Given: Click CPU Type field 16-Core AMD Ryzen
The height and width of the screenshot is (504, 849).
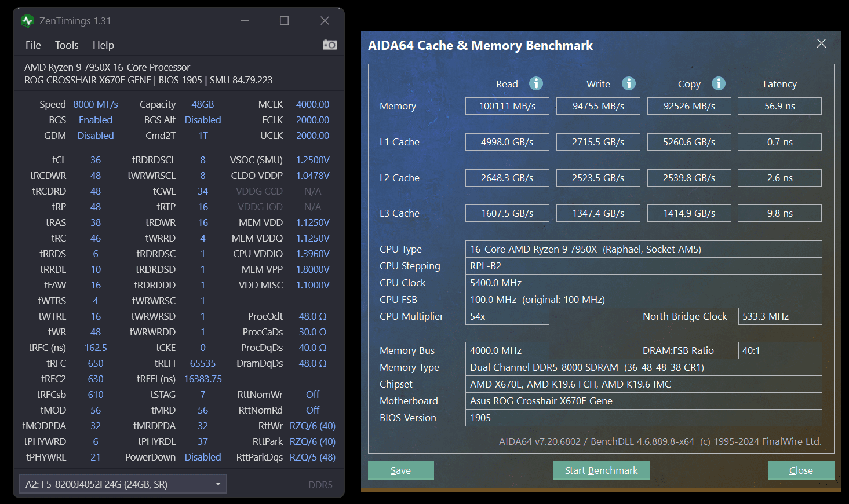Looking at the screenshot, I should (x=643, y=249).
